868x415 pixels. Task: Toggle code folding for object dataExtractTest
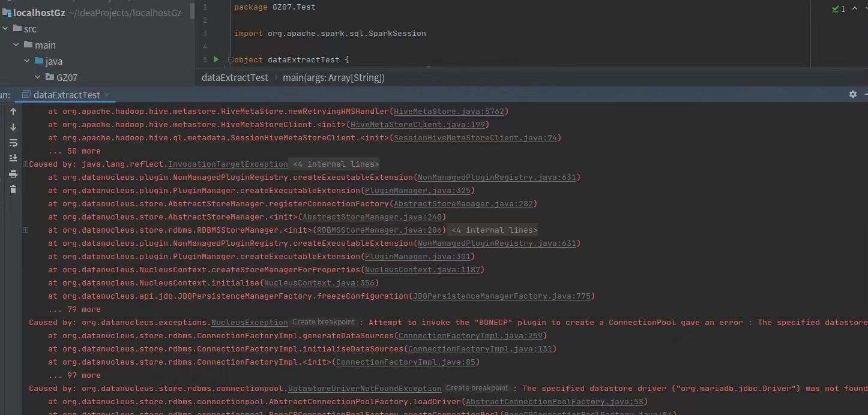click(x=231, y=59)
